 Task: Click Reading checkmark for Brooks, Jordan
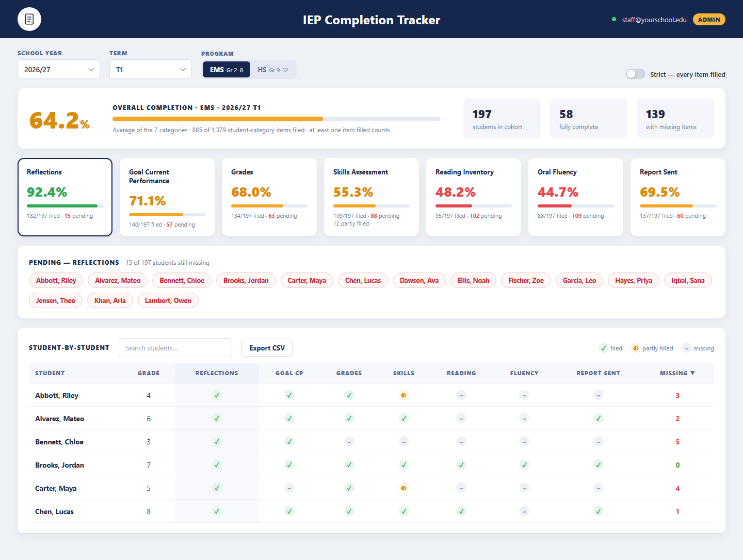[x=461, y=465]
